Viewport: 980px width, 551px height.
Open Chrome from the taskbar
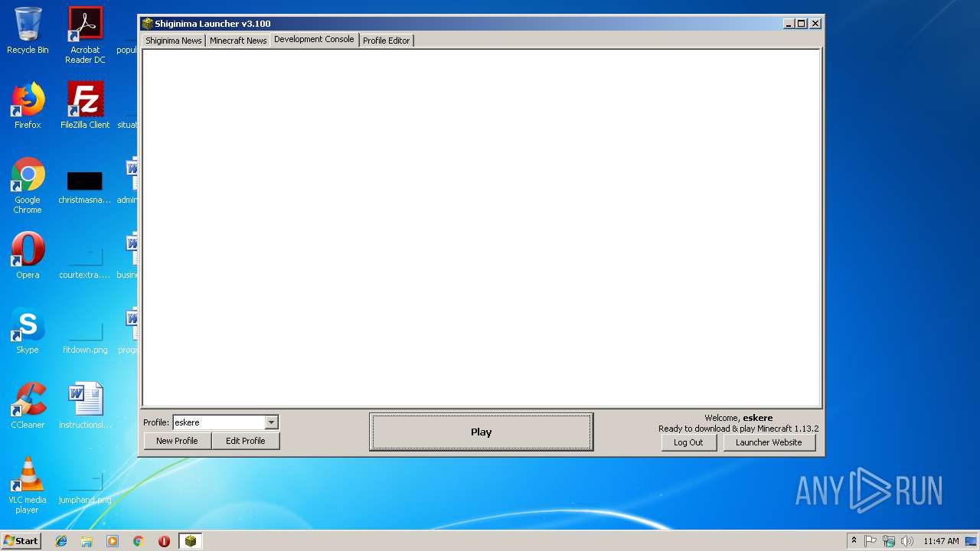pyautogui.click(x=138, y=541)
